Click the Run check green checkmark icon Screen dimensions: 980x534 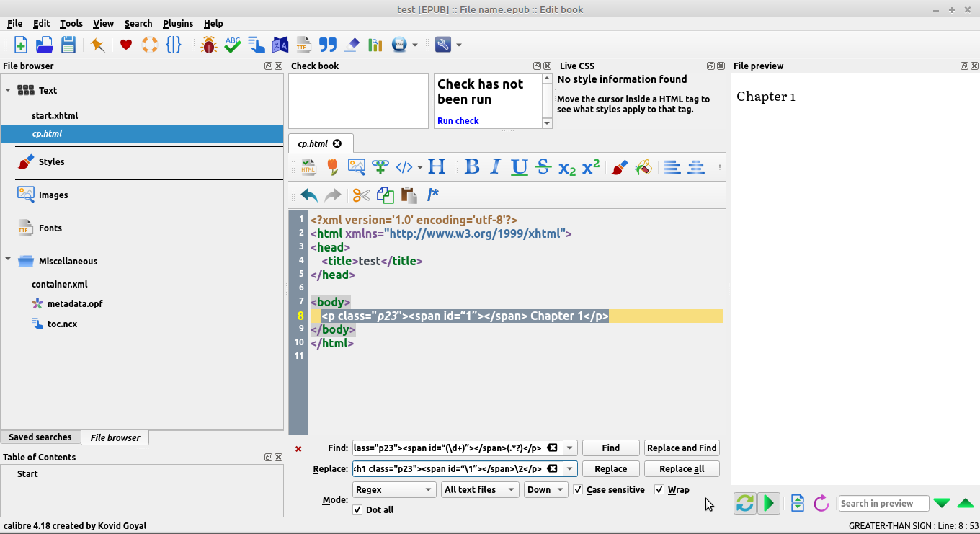pos(232,45)
